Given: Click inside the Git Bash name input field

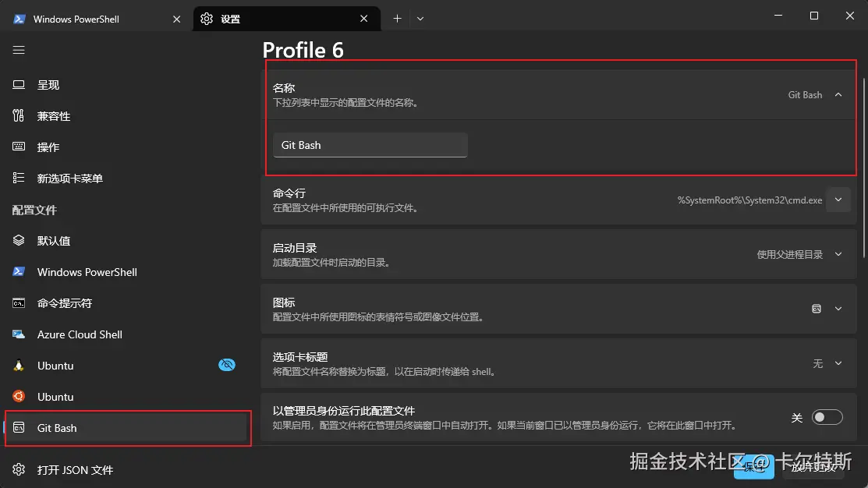Looking at the screenshot, I should click(x=370, y=145).
